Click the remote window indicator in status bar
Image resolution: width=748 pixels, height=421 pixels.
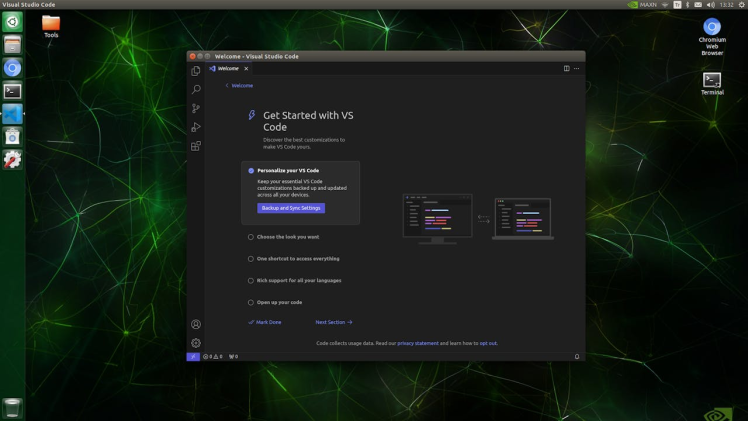[192, 356]
